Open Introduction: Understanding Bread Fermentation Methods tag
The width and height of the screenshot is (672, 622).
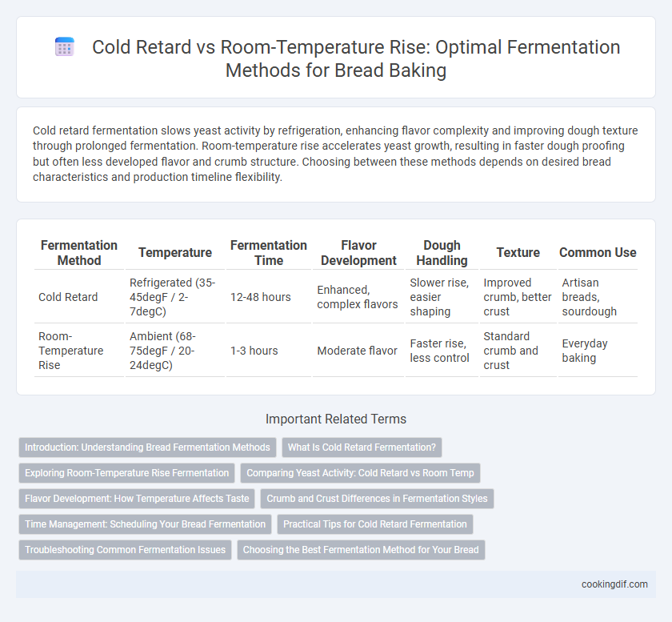pos(147,447)
